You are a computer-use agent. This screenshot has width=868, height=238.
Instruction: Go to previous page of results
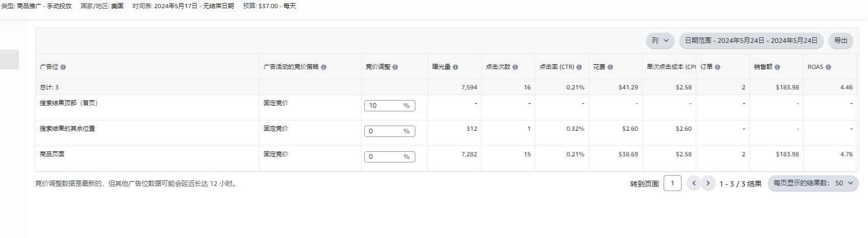[693, 183]
